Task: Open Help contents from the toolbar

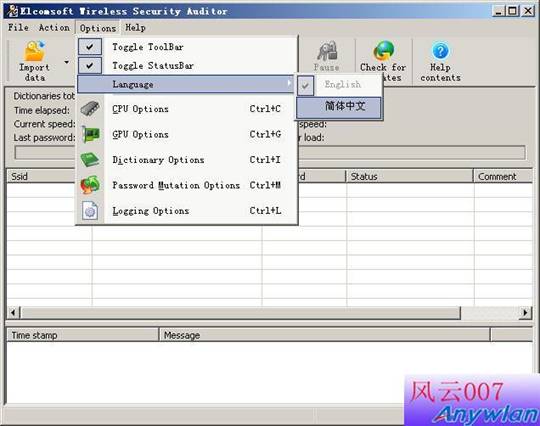Action: pyautogui.click(x=440, y=61)
